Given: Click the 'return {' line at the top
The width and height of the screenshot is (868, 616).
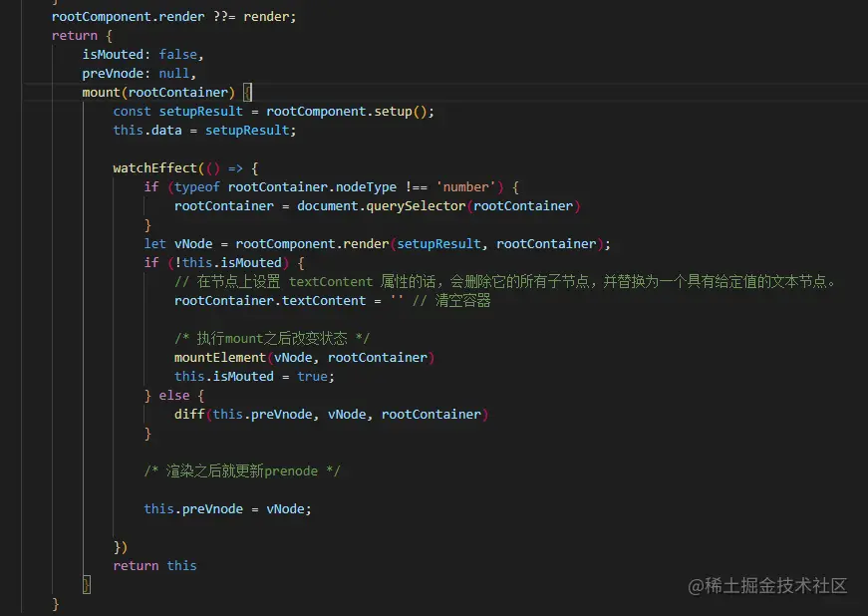Looking at the screenshot, I should click(x=82, y=36).
